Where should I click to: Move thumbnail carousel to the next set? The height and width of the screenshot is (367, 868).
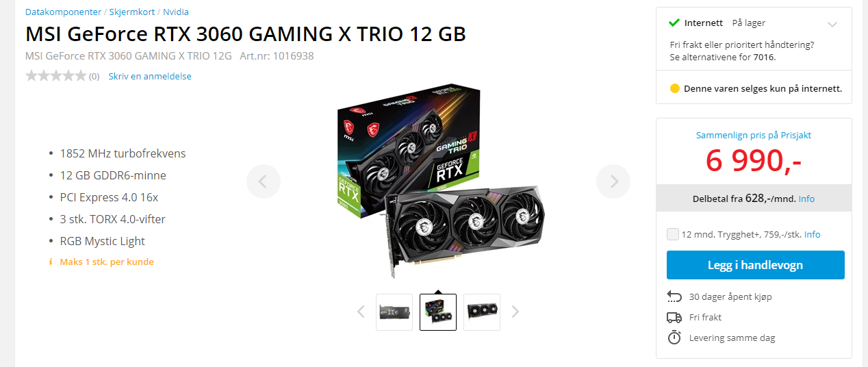(515, 312)
